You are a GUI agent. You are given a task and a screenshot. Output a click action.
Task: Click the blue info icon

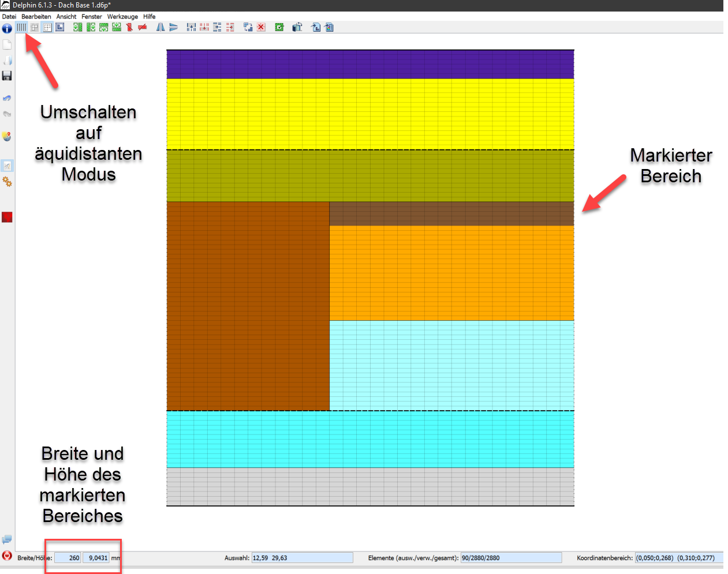pyautogui.click(x=7, y=28)
